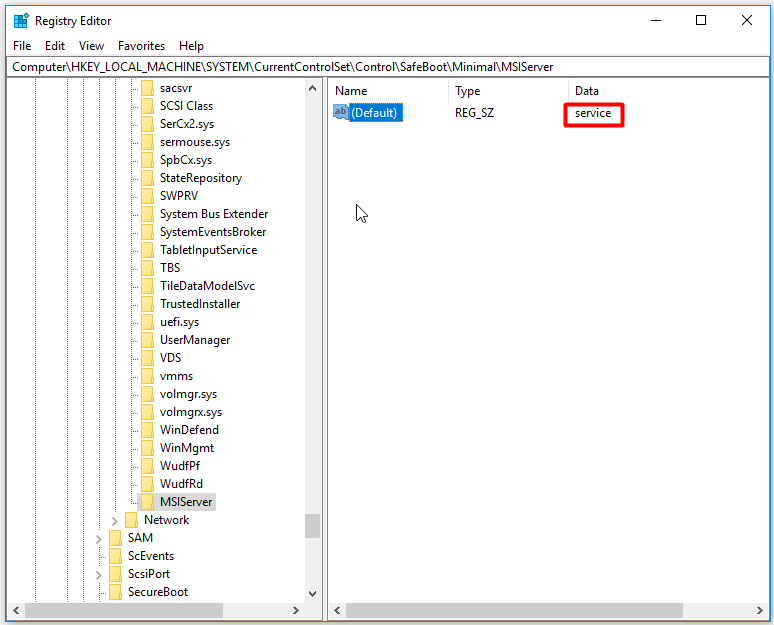The height and width of the screenshot is (625, 774).
Task: Select the WudfRd folder icon
Action: [x=147, y=484]
